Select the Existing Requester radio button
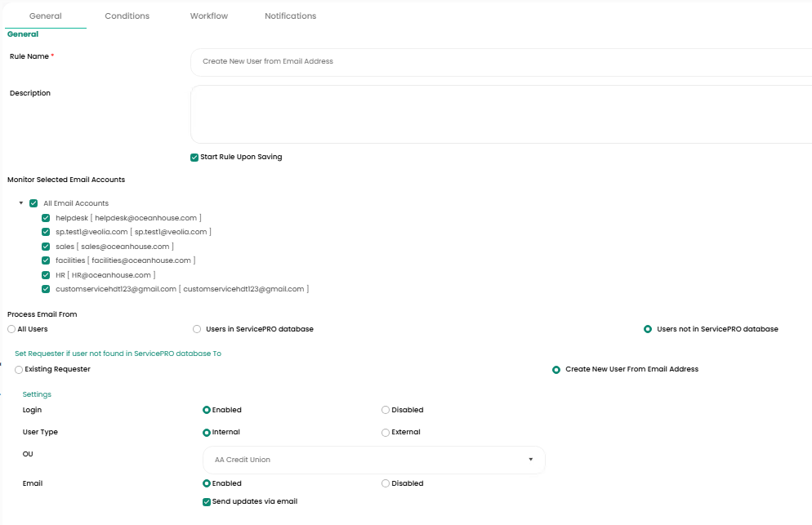 pyautogui.click(x=19, y=370)
